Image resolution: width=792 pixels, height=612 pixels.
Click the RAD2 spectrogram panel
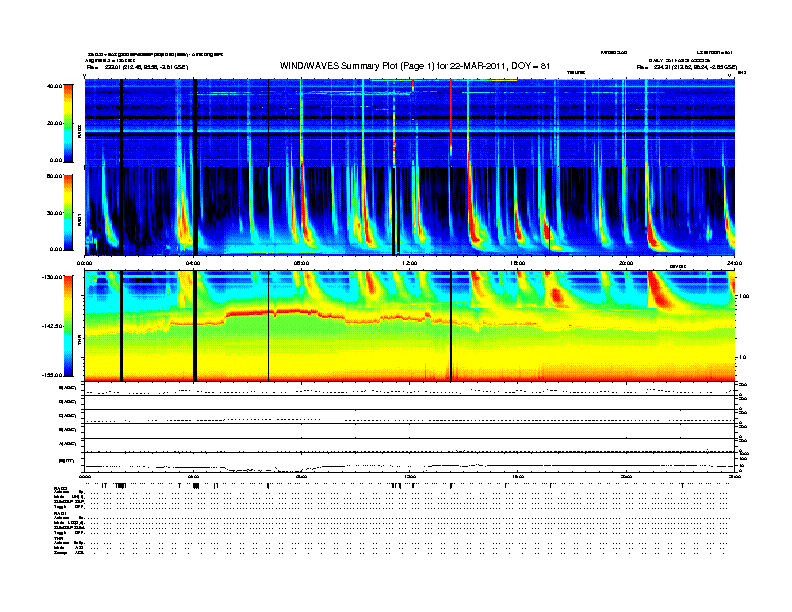(410, 122)
